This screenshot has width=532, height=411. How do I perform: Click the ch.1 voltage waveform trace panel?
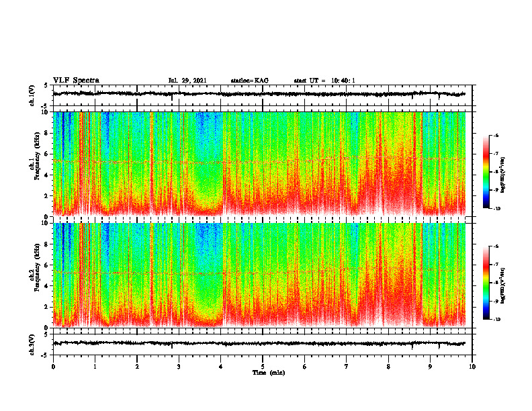pos(263,95)
